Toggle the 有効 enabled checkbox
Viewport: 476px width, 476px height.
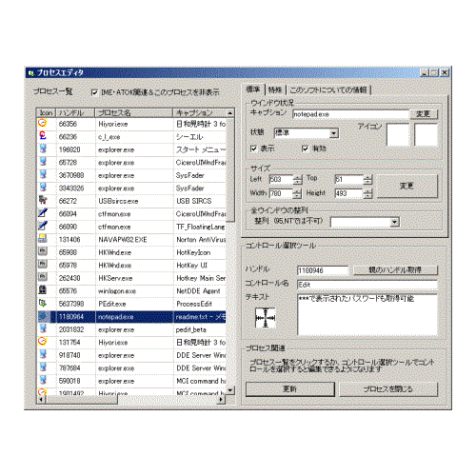coord(306,149)
